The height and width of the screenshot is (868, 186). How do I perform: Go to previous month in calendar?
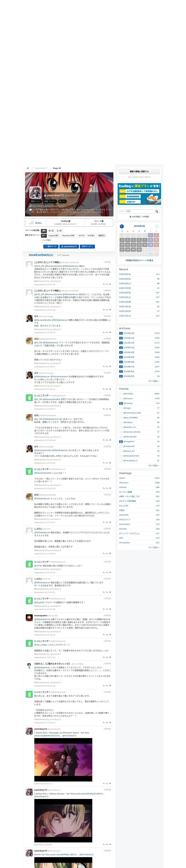tap(122, 226)
